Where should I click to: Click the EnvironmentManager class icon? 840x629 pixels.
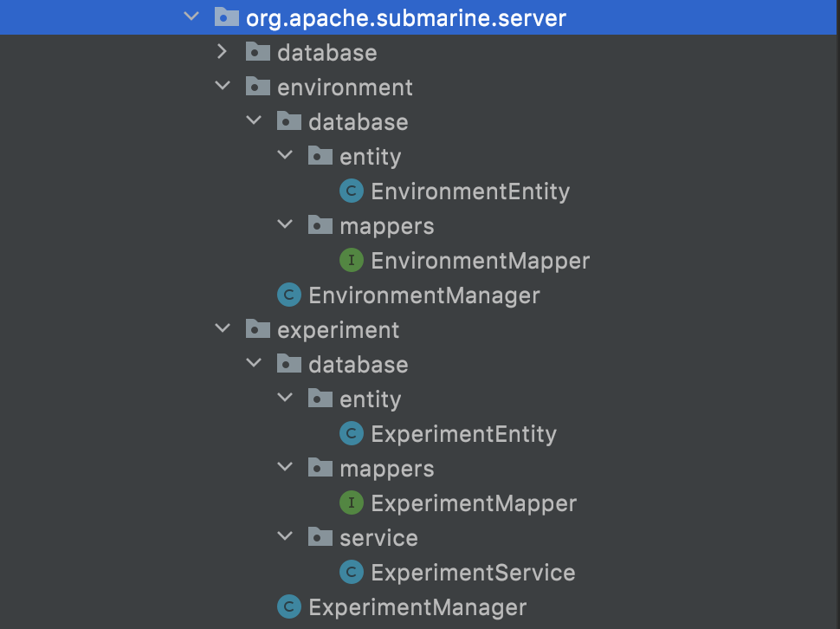coord(289,295)
